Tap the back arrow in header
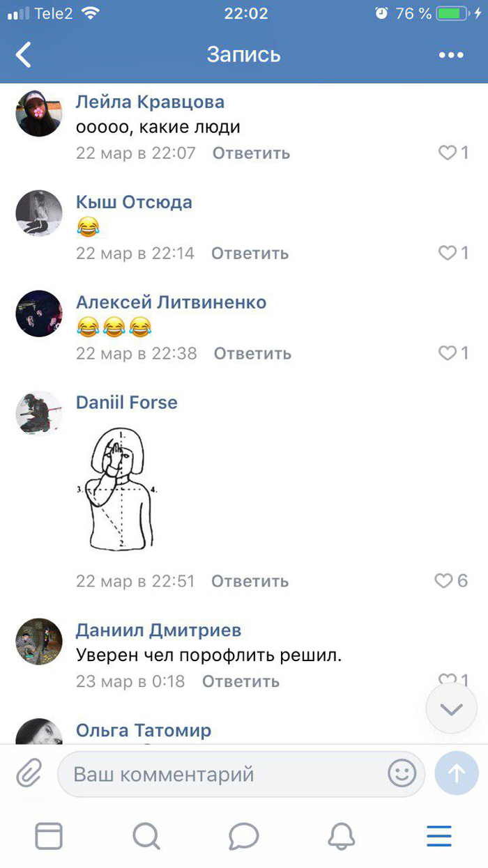The width and height of the screenshot is (488, 868). (24, 55)
